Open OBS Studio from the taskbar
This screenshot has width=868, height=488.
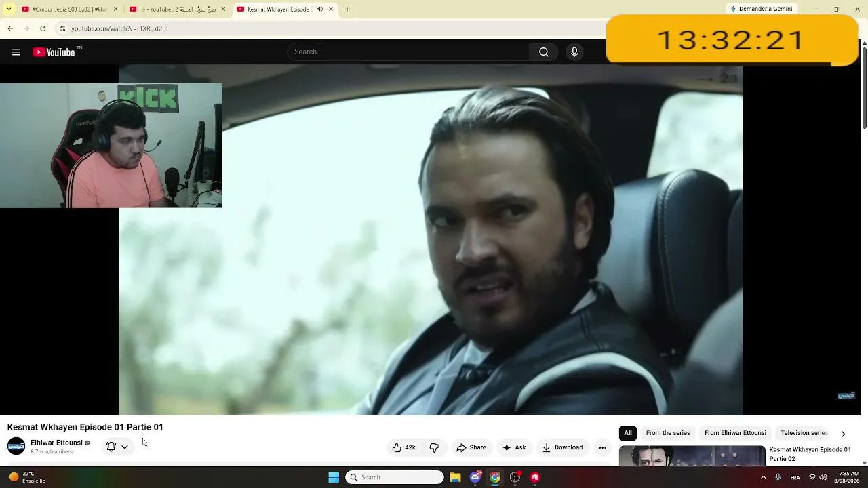515,477
